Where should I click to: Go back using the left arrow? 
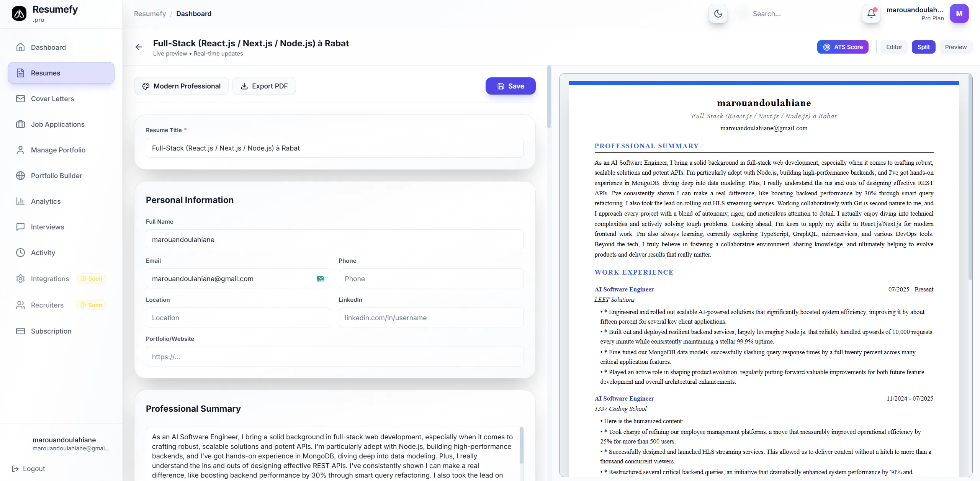click(x=139, y=47)
